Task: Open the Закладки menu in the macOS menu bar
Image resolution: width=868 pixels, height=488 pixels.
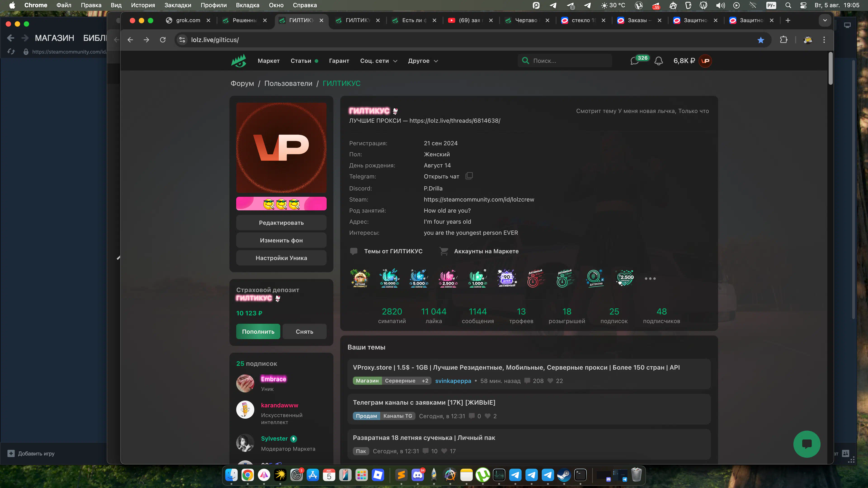Action: [x=178, y=5]
